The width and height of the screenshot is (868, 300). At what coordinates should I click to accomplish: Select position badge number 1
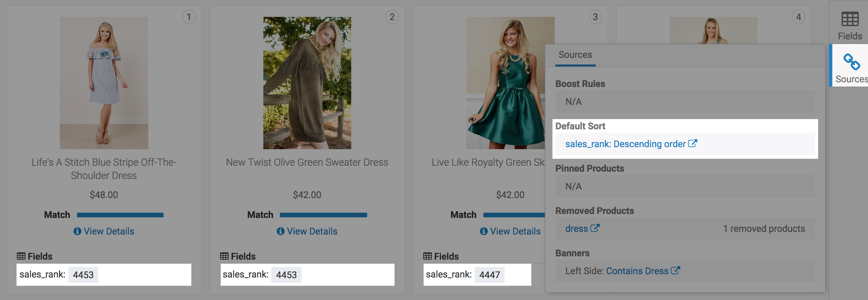pyautogui.click(x=189, y=17)
